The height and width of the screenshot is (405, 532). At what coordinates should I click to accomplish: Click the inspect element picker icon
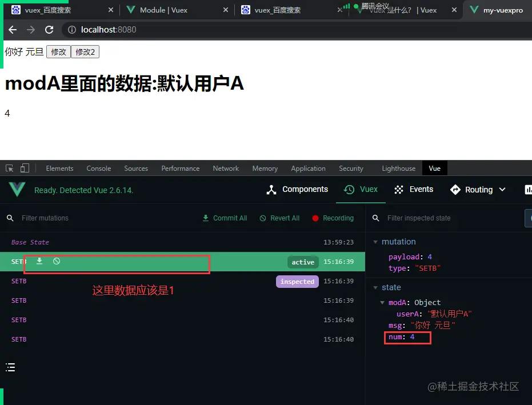9,168
